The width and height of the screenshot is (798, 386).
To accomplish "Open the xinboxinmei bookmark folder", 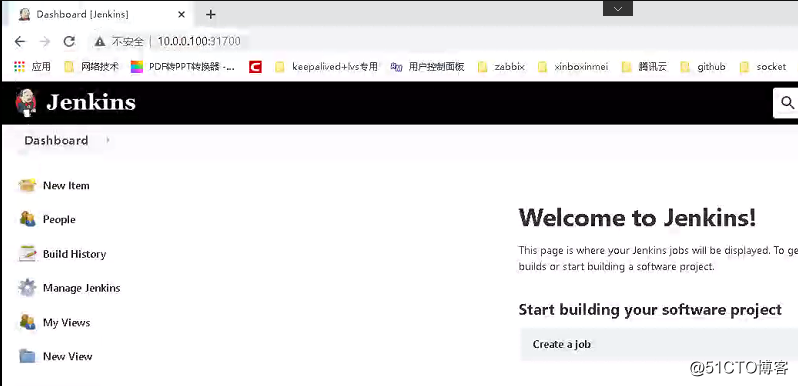I will (573, 67).
